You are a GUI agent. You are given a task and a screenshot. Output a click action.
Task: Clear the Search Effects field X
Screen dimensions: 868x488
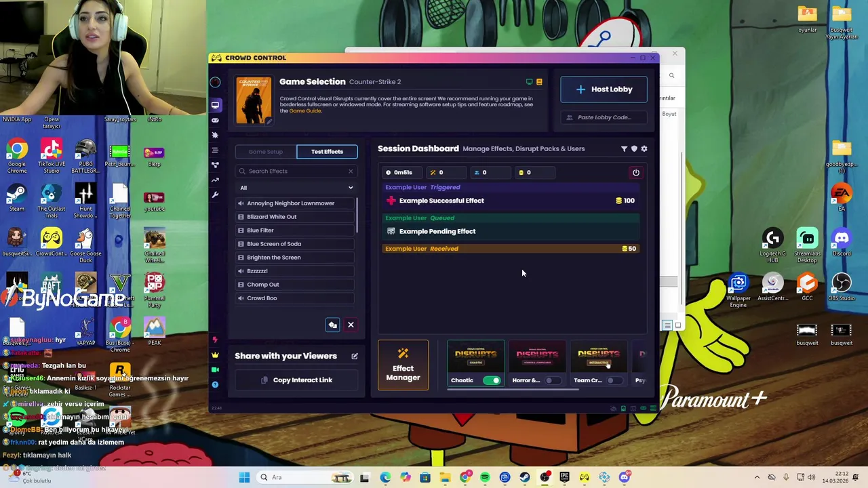pyautogui.click(x=351, y=171)
